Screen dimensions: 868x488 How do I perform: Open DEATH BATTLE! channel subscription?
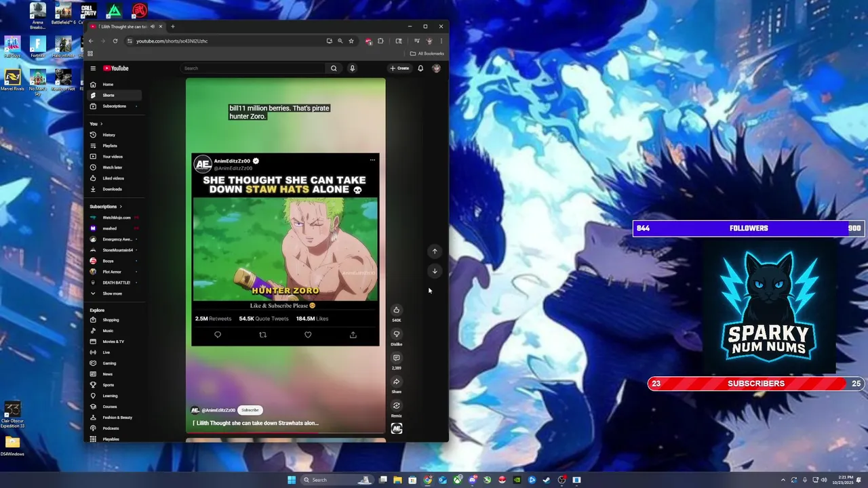coord(114,283)
